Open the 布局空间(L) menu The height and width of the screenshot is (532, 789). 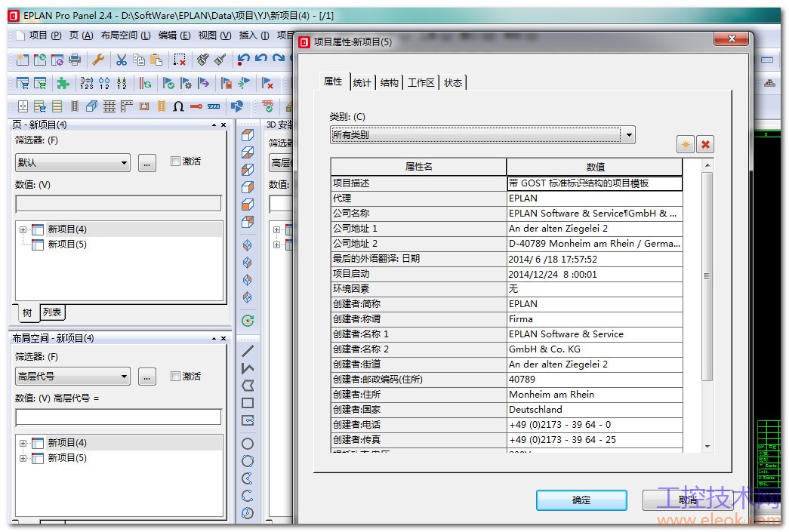[126, 35]
